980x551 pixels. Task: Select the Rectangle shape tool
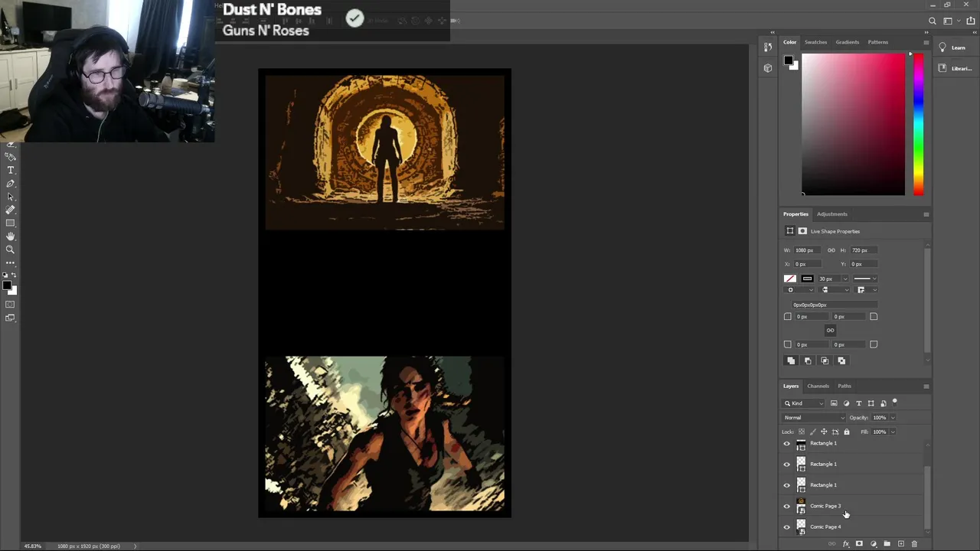[x=11, y=223]
